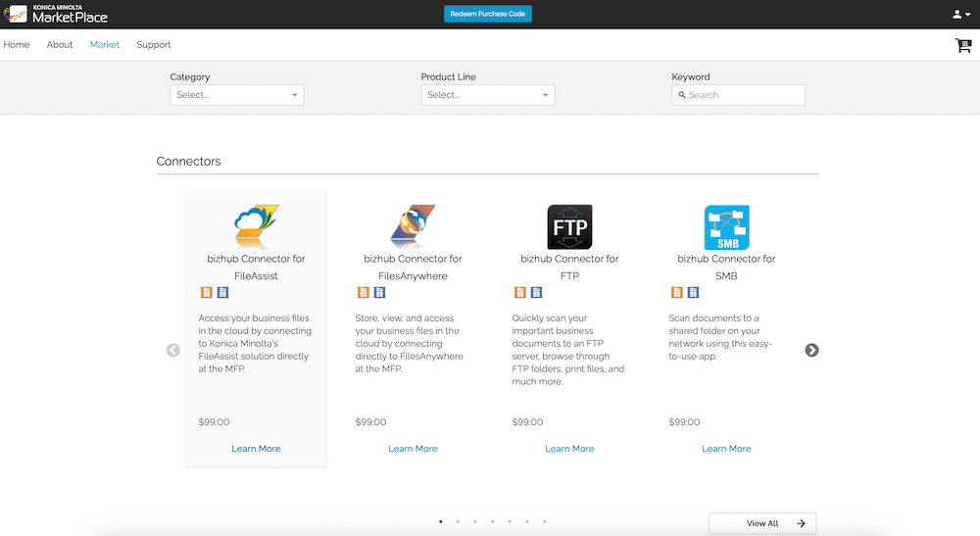Select the fourth carousel pagination dot

tap(493, 521)
